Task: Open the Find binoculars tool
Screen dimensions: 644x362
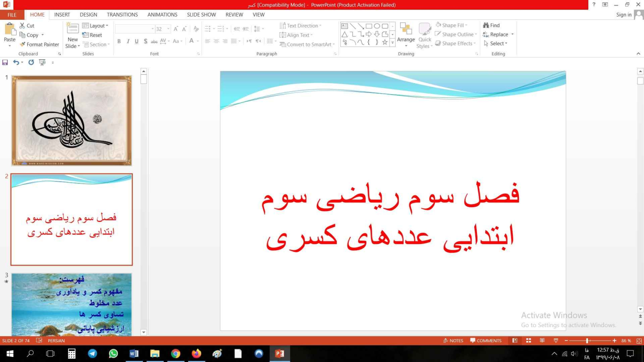Action: click(486, 25)
